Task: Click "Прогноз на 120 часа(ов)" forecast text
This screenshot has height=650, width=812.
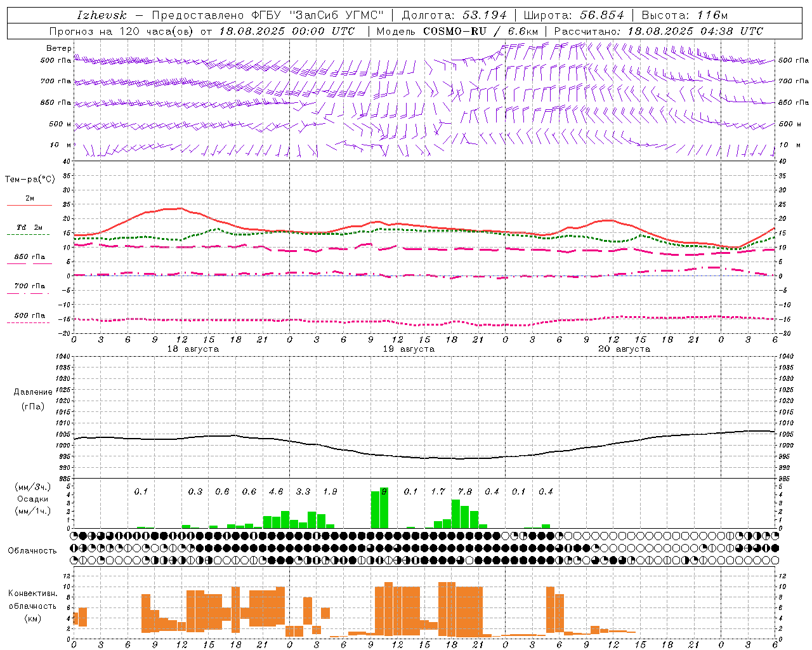Action: tap(122, 31)
